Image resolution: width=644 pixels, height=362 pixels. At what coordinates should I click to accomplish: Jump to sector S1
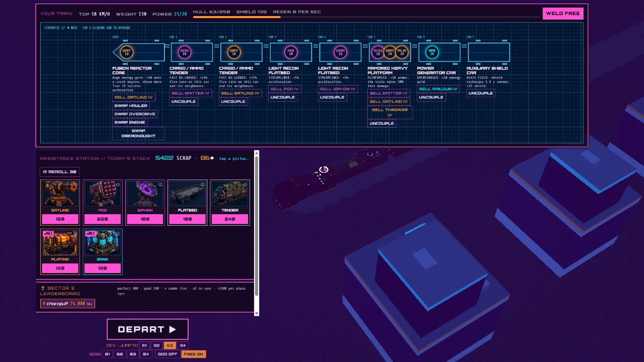click(x=144, y=345)
